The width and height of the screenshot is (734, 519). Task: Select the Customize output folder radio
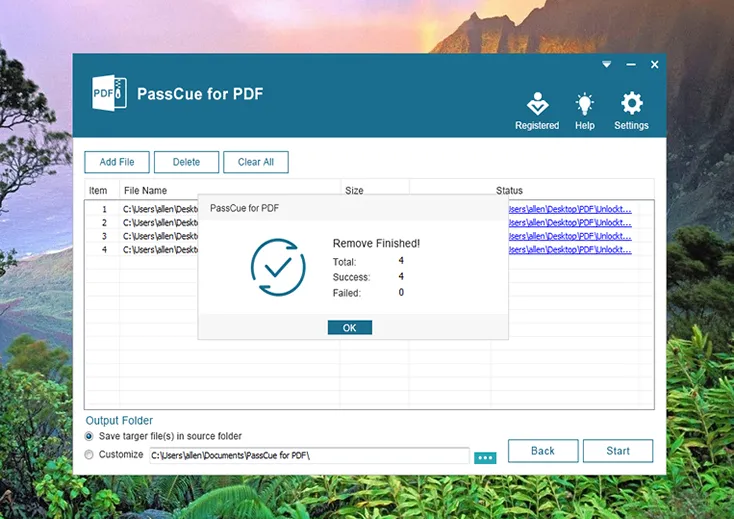click(89, 454)
